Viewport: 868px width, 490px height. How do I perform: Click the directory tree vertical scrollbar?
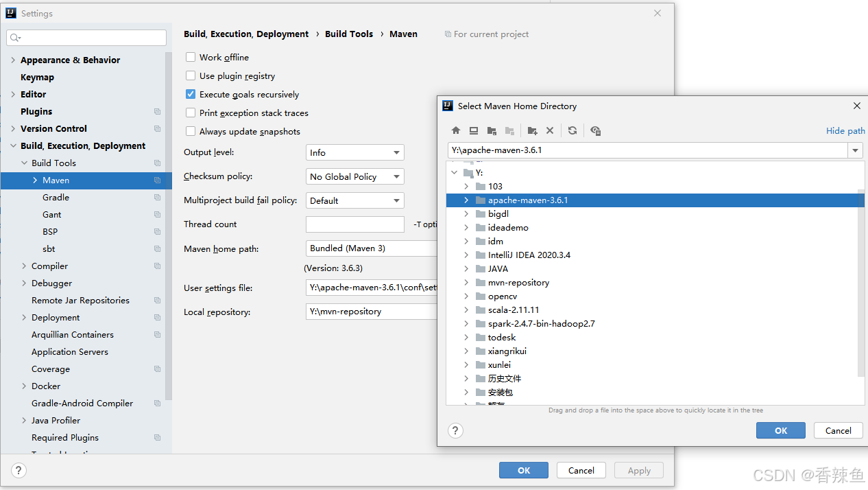(861, 284)
